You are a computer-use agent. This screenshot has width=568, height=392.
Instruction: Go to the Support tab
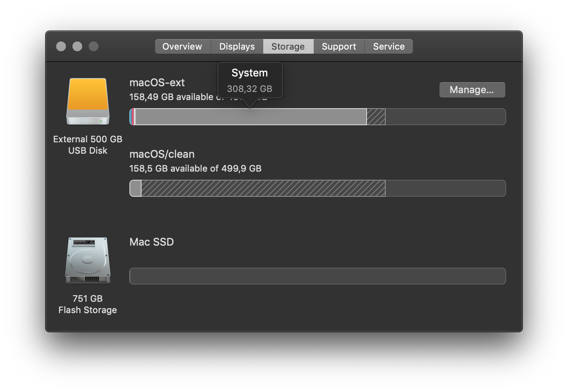point(339,46)
